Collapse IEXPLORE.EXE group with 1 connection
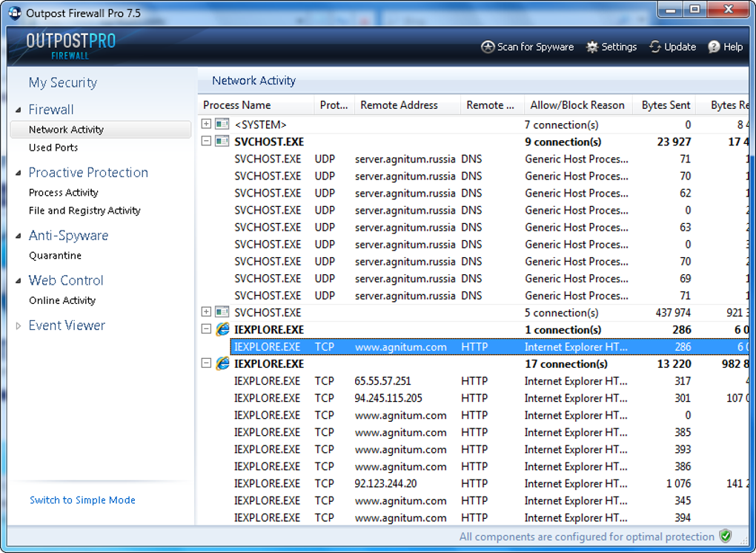 206,329
